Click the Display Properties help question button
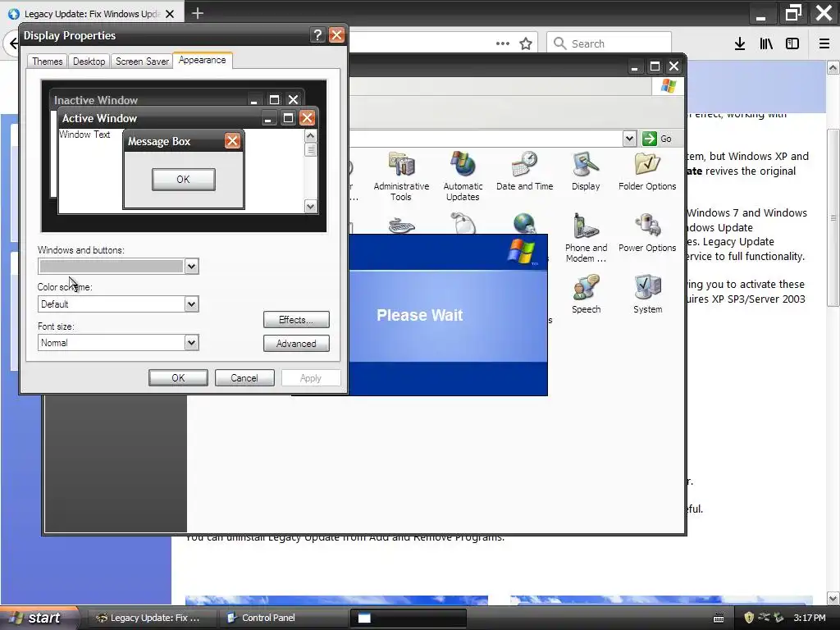Viewport: 840px width, 630px height. click(x=317, y=35)
